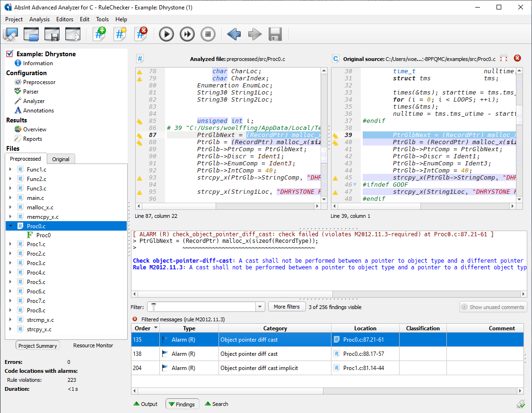Open the Editors menu
532x413 pixels.
[x=65, y=19]
